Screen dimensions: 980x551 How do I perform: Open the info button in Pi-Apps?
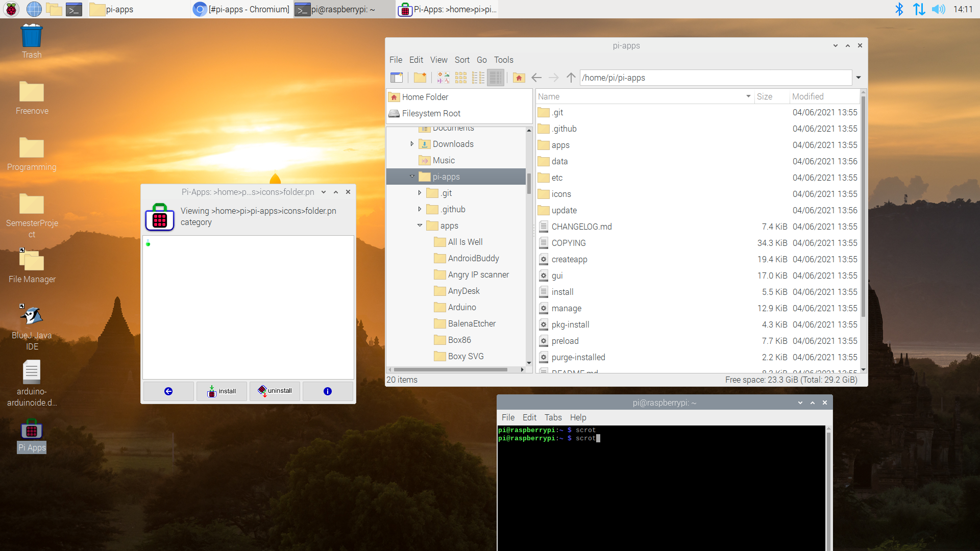pos(328,391)
